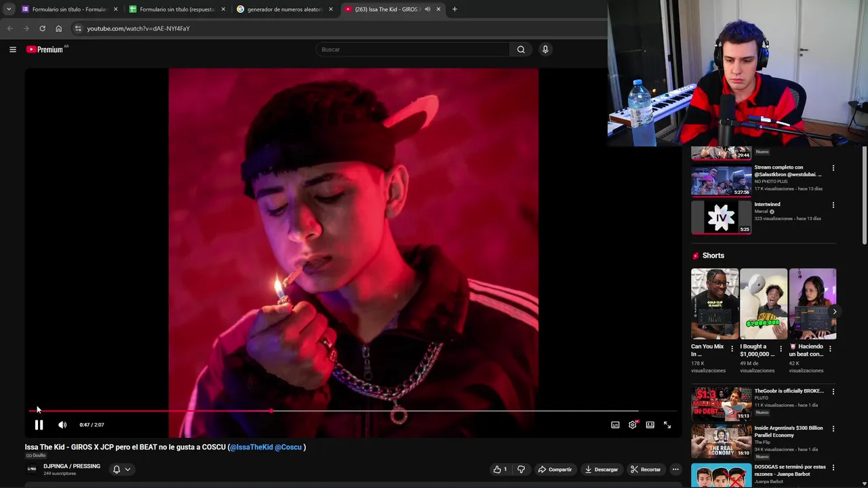Open options menu for Stream completo video
Viewport: 868px width, 488px height.
833,168
